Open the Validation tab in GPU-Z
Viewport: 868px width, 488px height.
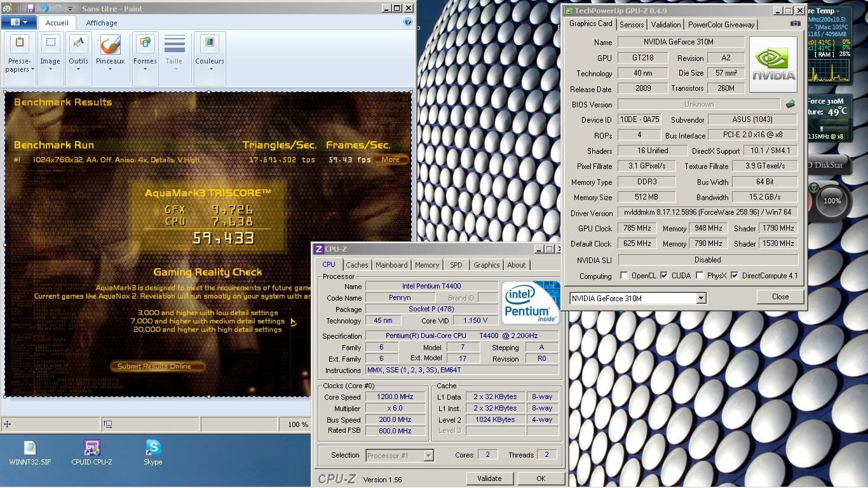pyautogui.click(x=666, y=25)
